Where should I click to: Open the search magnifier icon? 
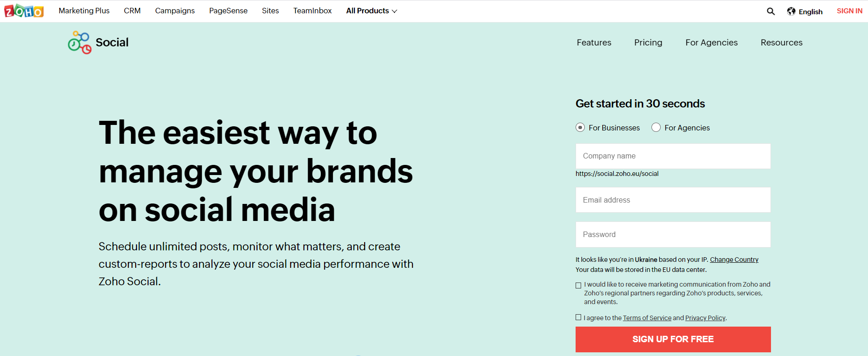[x=771, y=11]
